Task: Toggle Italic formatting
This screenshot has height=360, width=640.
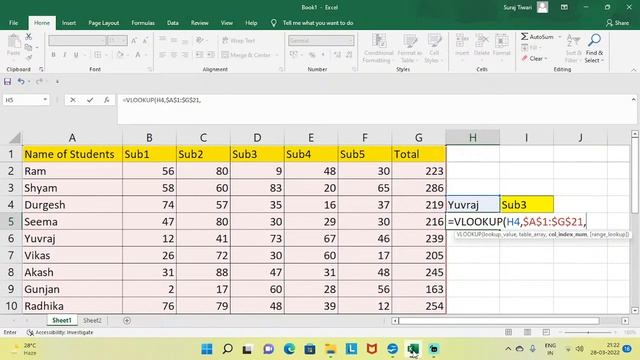Action: pyautogui.click(x=64, y=55)
